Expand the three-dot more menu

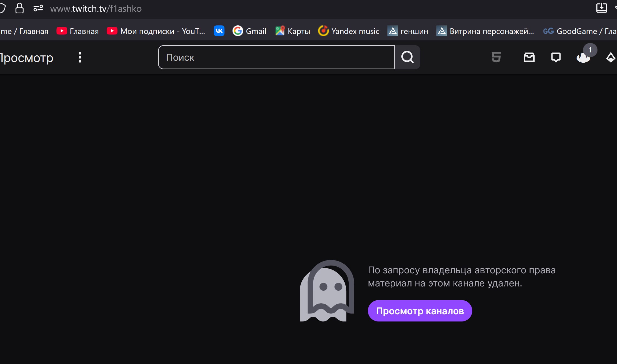(x=80, y=57)
